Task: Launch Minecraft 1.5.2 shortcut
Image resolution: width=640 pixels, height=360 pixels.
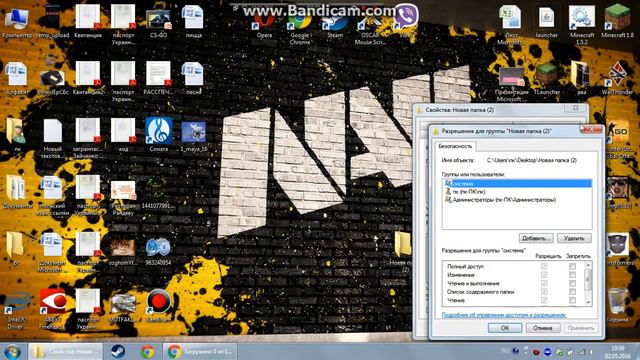Action: [582, 25]
